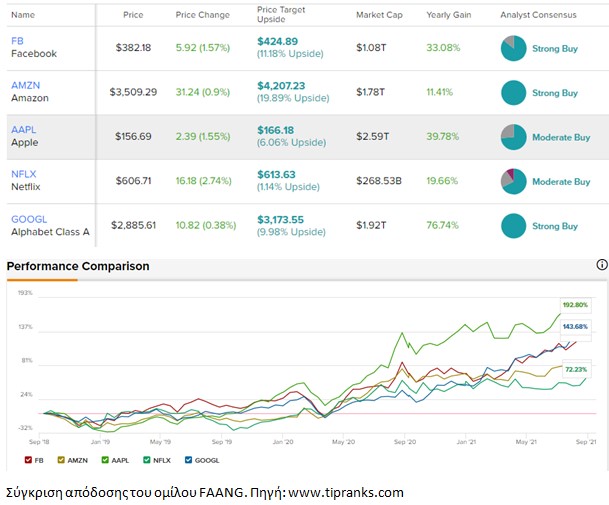Viewport: 609px width, 505px height.
Task: Click the 76.74% yearly gain
Action: click(442, 225)
